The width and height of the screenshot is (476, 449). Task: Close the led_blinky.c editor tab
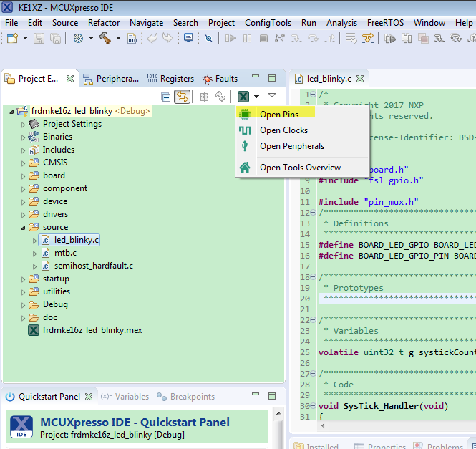click(360, 79)
